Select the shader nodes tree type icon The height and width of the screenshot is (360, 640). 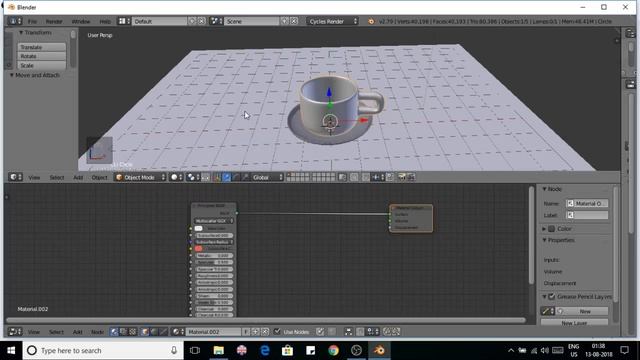tap(114, 332)
